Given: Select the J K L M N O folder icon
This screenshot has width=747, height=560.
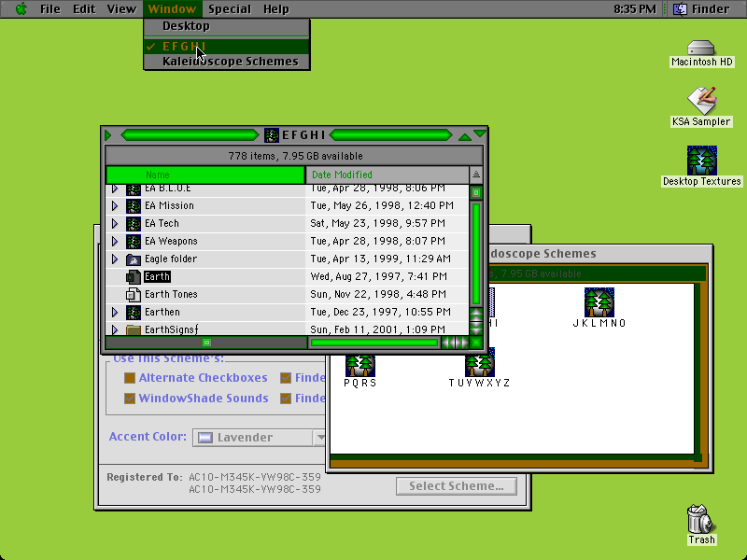Looking at the screenshot, I should (x=599, y=302).
